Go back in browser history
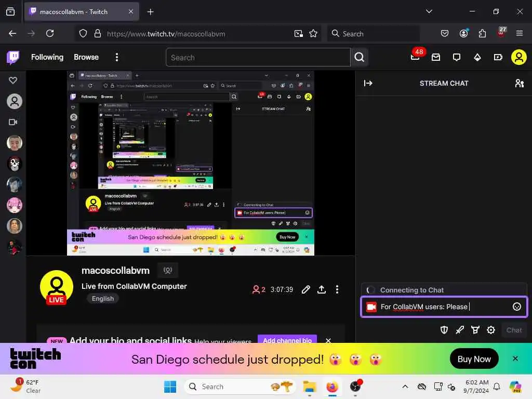This screenshot has width=532, height=399. tap(12, 34)
